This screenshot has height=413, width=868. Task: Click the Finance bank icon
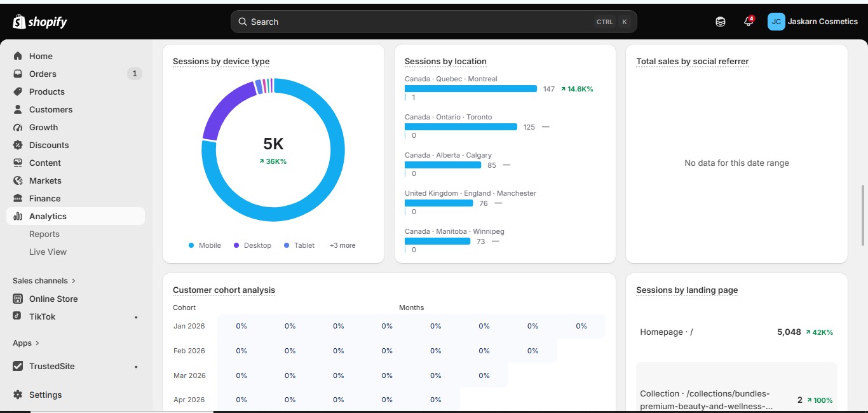(x=18, y=198)
